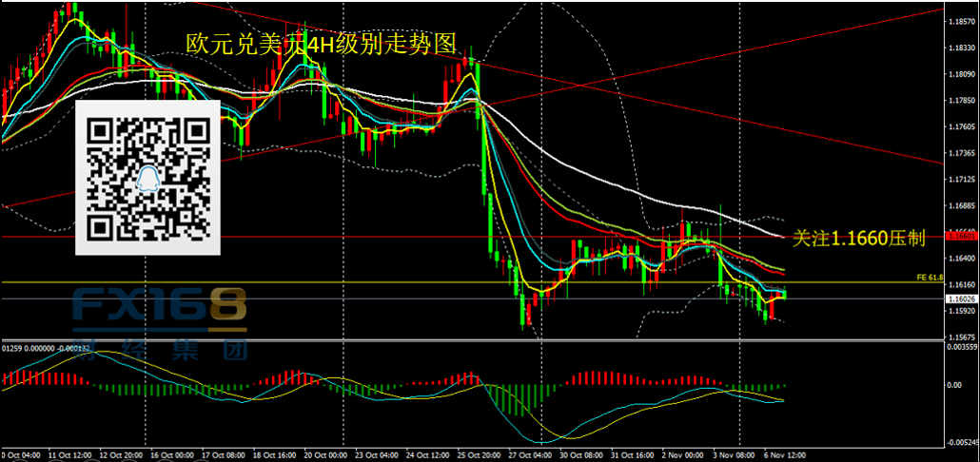Viewport: 980px width, 462px height.
Task: Select the 2 Nov 00:00 time label
Action: (685, 454)
